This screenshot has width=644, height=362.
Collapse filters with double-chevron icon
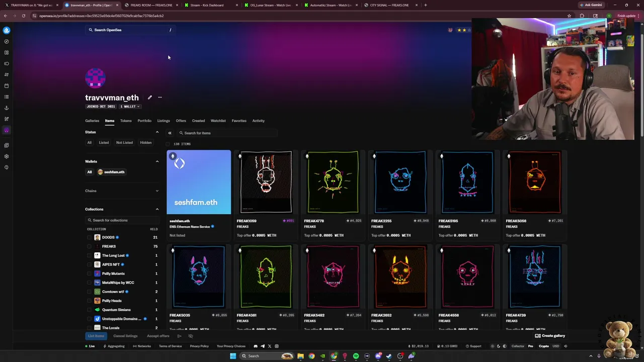(x=170, y=133)
